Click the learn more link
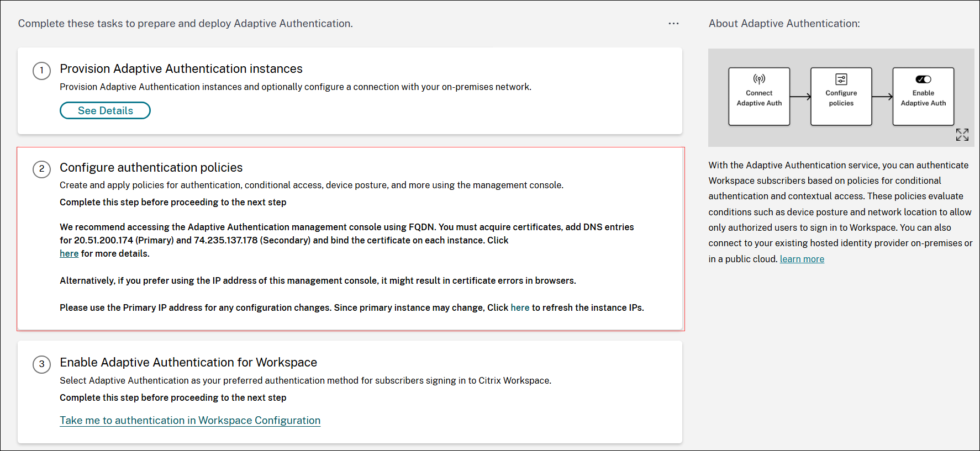The height and width of the screenshot is (451, 980). tap(802, 259)
